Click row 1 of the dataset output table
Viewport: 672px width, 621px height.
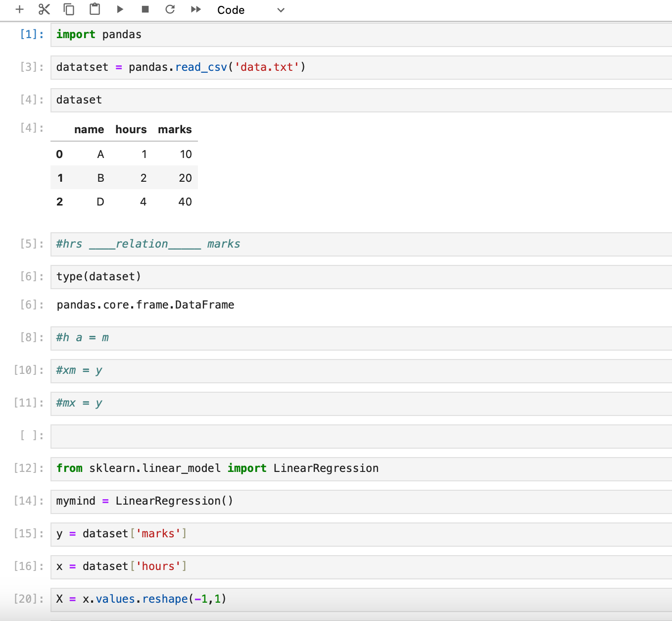tap(124, 177)
